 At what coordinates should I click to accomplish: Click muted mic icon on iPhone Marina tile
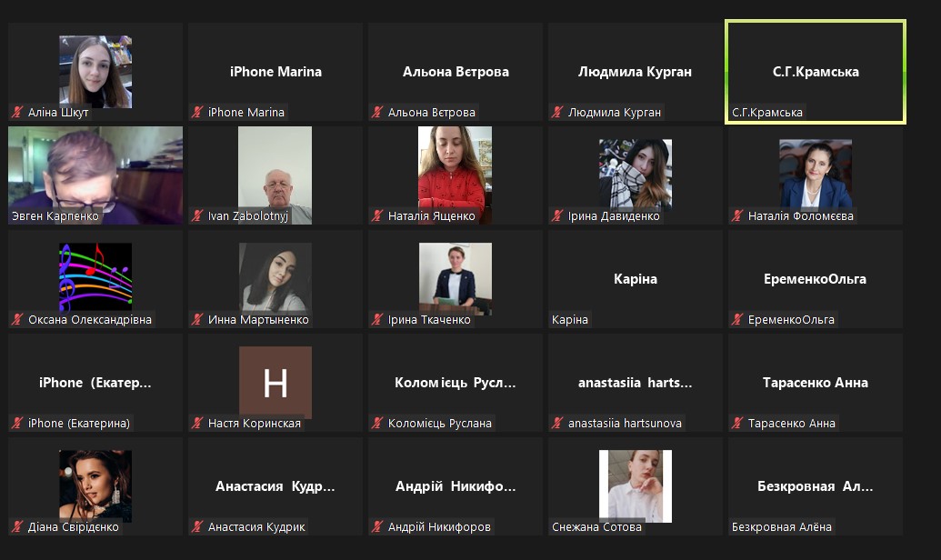197,112
